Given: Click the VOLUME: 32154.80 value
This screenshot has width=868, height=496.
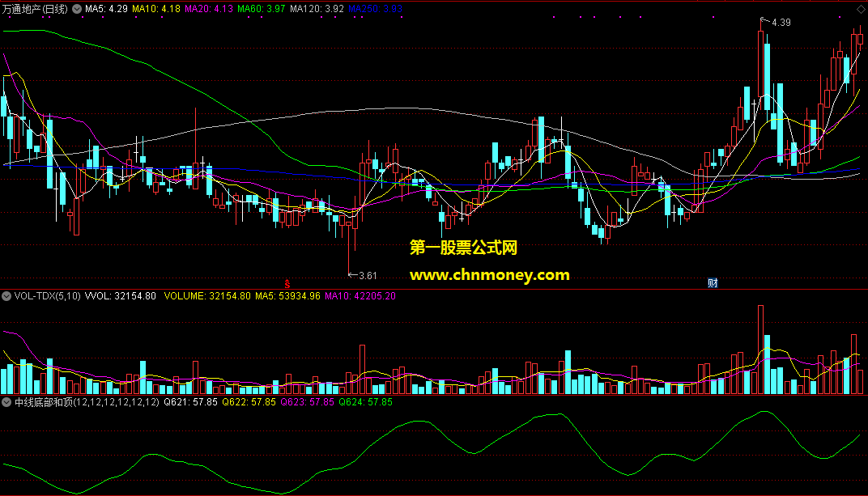Looking at the screenshot, I should pyautogui.click(x=207, y=296).
